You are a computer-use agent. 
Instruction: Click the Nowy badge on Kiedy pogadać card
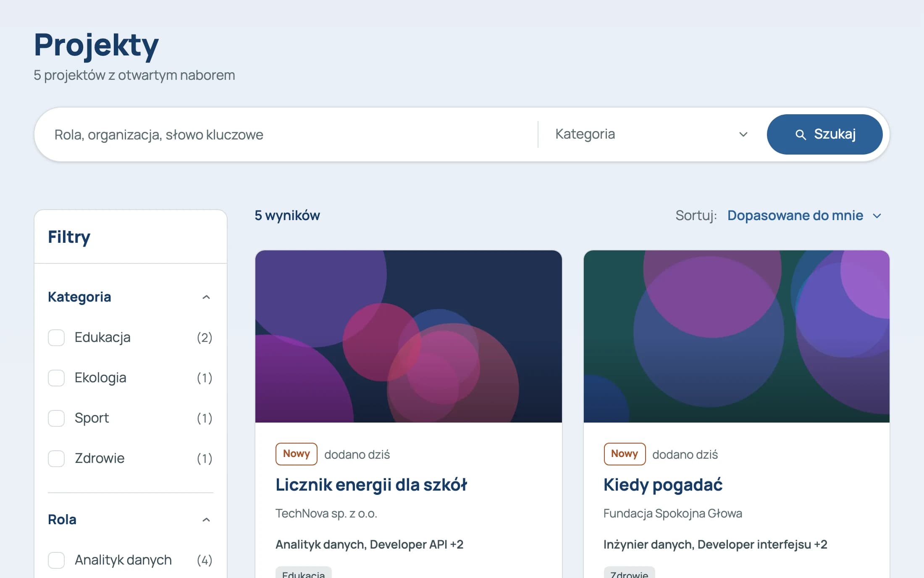click(625, 454)
